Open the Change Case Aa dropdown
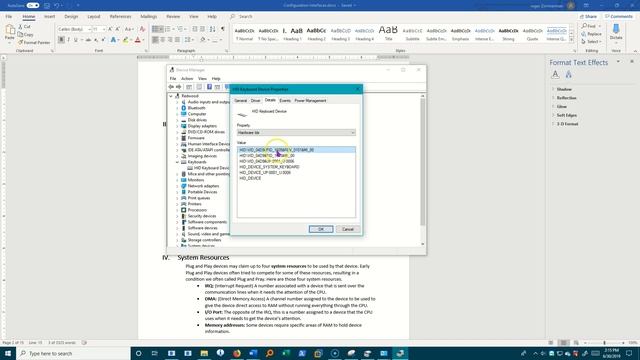Image resolution: width=640 pixels, height=360 pixels. [x=129, y=29]
